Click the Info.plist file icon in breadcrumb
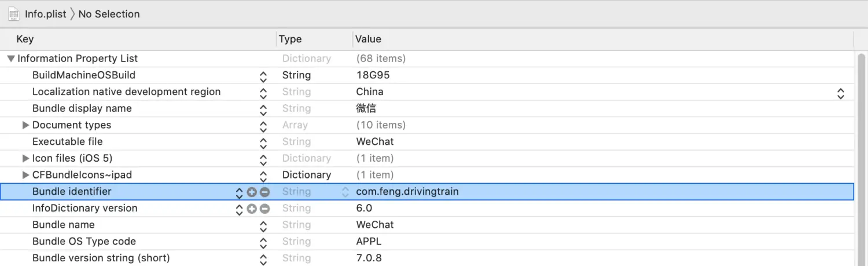The height and width of the screenshot is (266, 868). coord(14,14)
